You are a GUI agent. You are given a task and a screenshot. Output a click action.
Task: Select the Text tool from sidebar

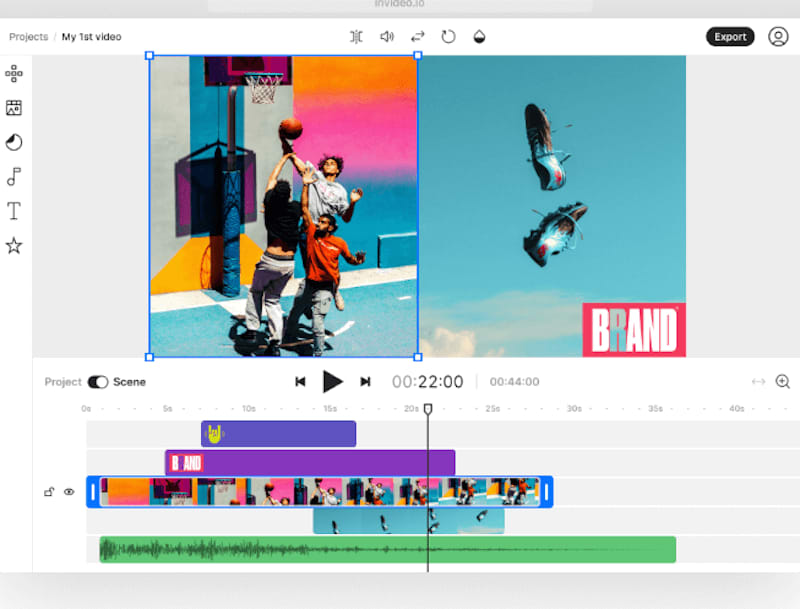coord(14,211)
